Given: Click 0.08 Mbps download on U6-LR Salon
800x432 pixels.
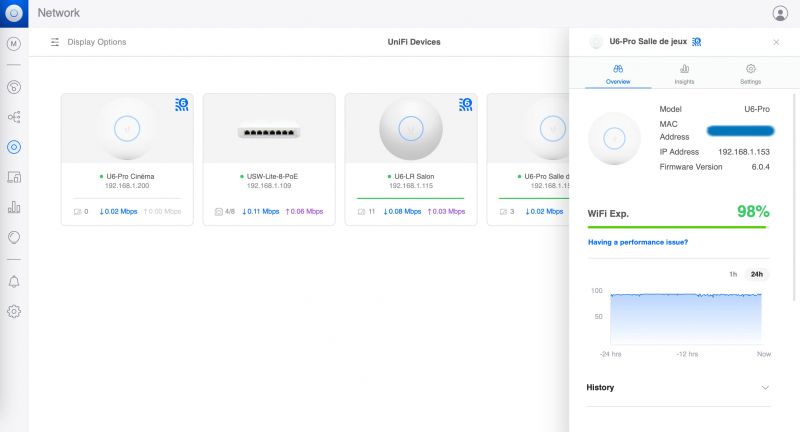Looking at the screenshot, I should coord(403,211).
